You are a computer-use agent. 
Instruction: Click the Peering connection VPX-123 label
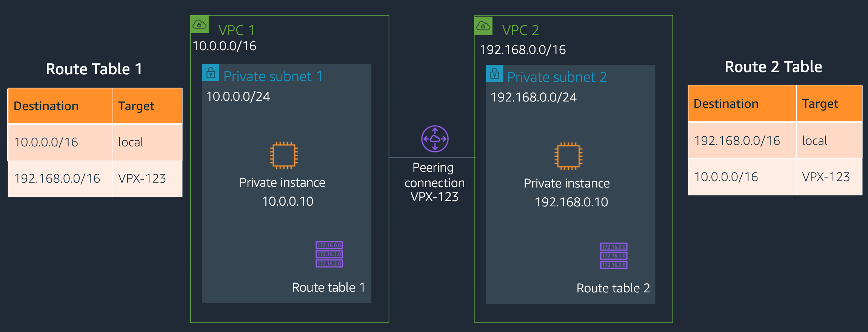[x=434, y=182]
